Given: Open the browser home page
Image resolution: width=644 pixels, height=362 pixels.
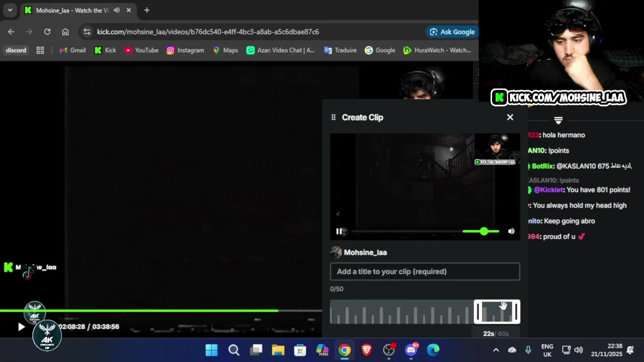Looking at the screenshot, I should [x=65, y=32].
